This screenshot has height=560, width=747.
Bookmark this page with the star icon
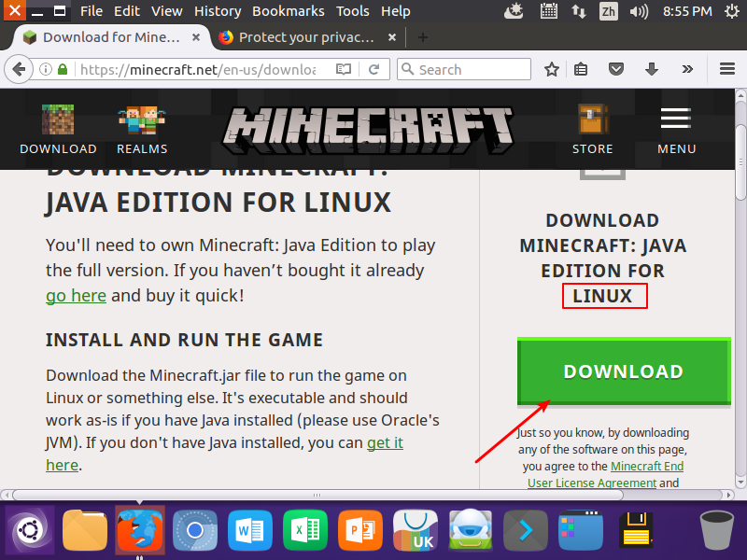coord(552,69)
